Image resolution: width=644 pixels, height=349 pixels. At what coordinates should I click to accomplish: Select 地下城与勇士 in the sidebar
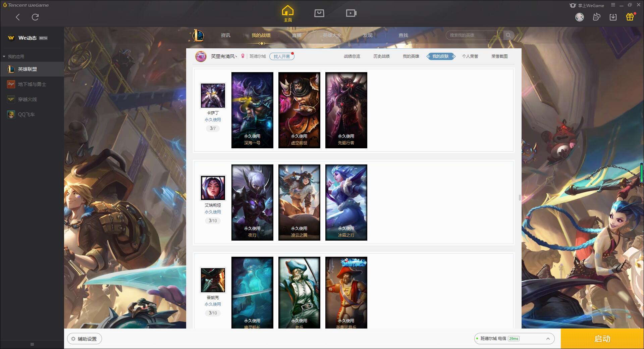(32, 84)
